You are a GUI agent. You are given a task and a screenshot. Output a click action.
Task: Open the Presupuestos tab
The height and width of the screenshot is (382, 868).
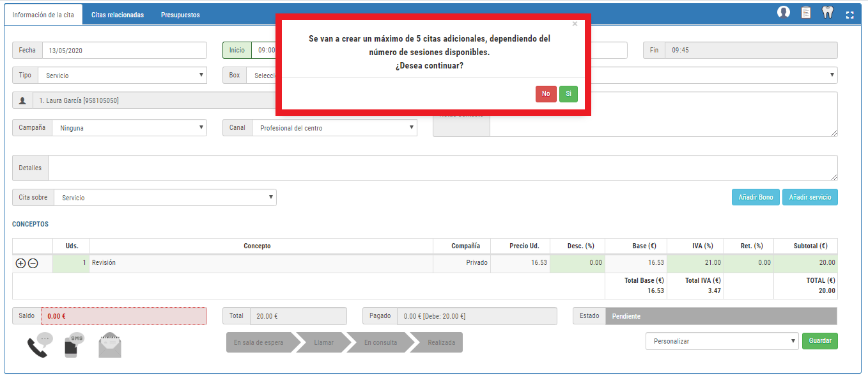[180, 15]
